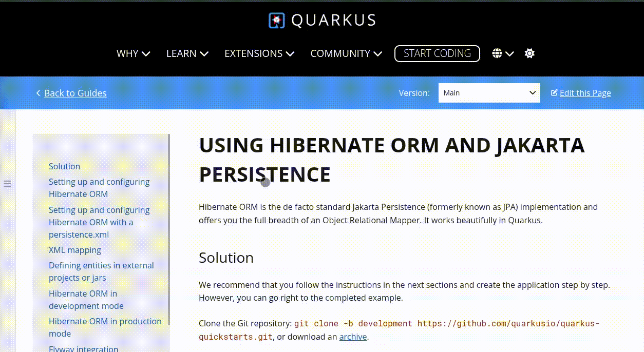Open the Edit this Page link

pyautogui.click(x=585, y=93)
